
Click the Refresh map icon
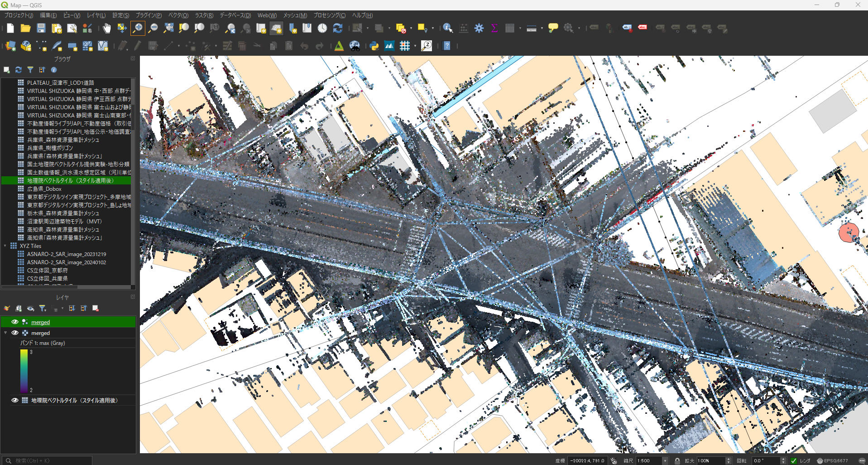pos(337,28)
